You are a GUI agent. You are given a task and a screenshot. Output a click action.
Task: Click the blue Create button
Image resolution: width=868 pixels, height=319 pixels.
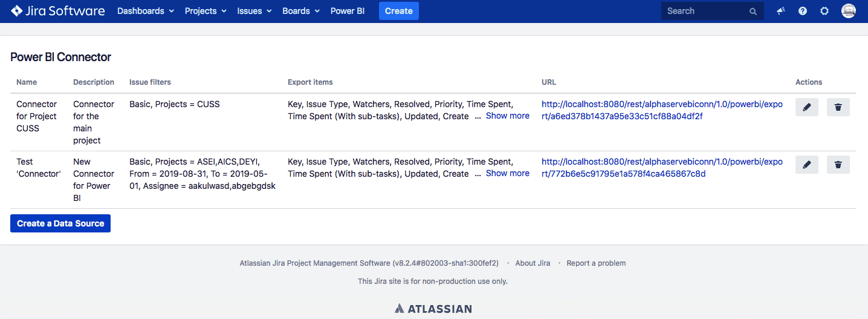[x=399, y=11]
